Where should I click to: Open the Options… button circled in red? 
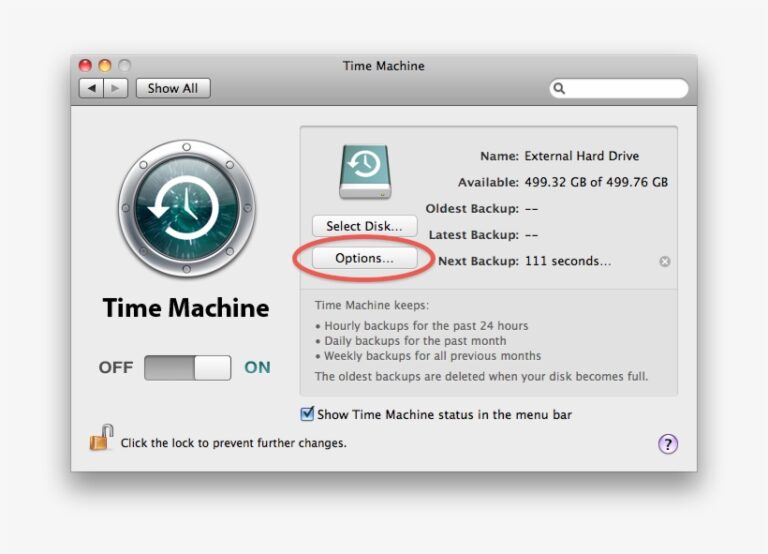(x=364, y=258)
